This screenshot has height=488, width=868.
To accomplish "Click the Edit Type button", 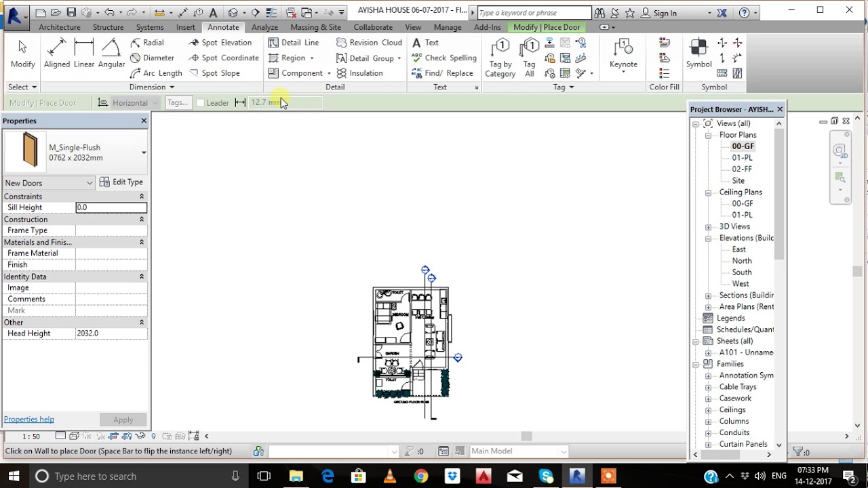I will point(121,182).
